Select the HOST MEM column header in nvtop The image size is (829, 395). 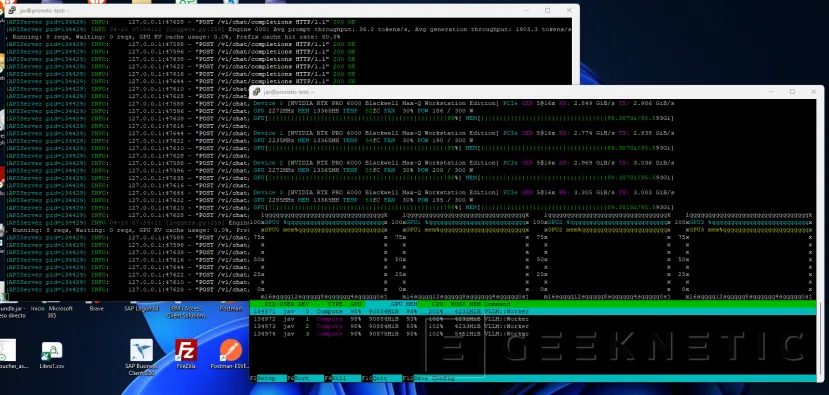point(465,304)
